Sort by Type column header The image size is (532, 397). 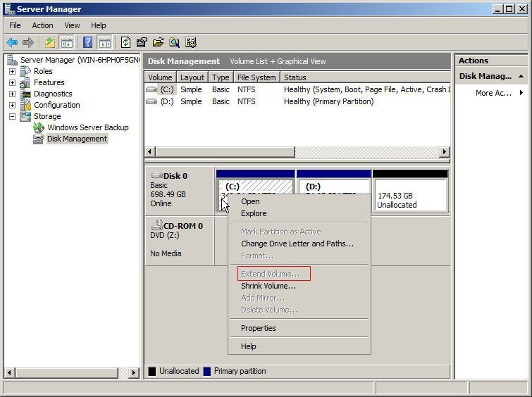coord(221,77)
